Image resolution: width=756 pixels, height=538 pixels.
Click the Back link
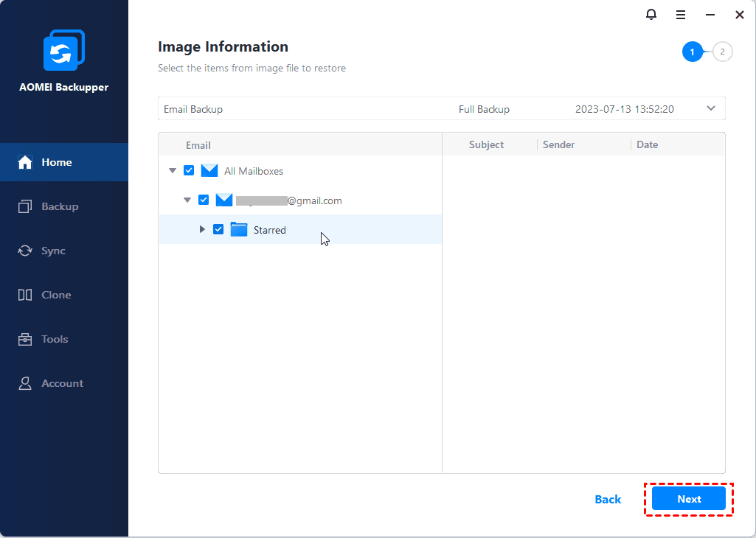coord(608,500)
